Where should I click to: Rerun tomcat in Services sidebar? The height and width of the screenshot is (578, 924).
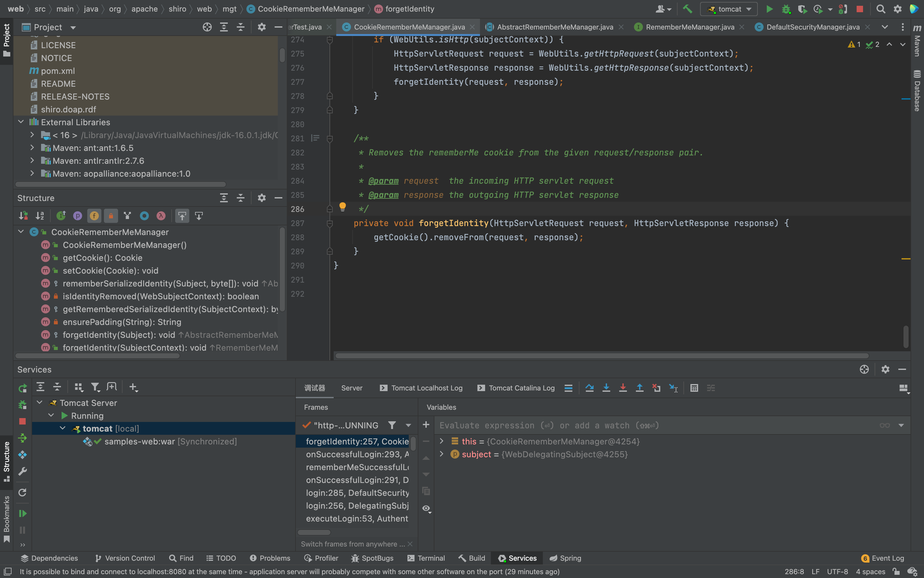tap(22, 389)
